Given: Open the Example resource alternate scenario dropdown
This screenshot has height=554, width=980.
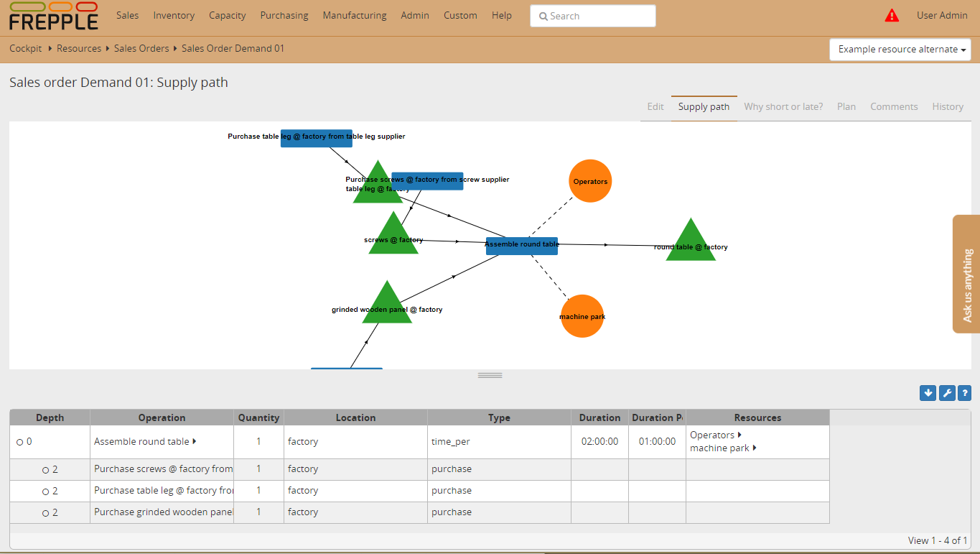Looking at the screenshot, I should (900, 50).
